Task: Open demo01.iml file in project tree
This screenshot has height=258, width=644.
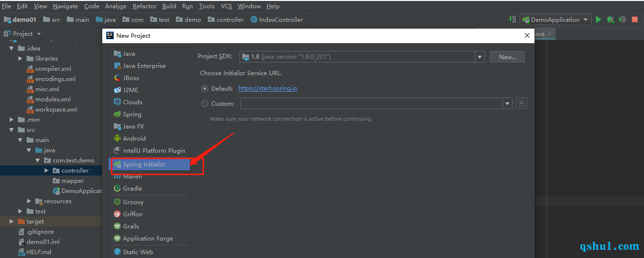Action: (x=43, y=242)
